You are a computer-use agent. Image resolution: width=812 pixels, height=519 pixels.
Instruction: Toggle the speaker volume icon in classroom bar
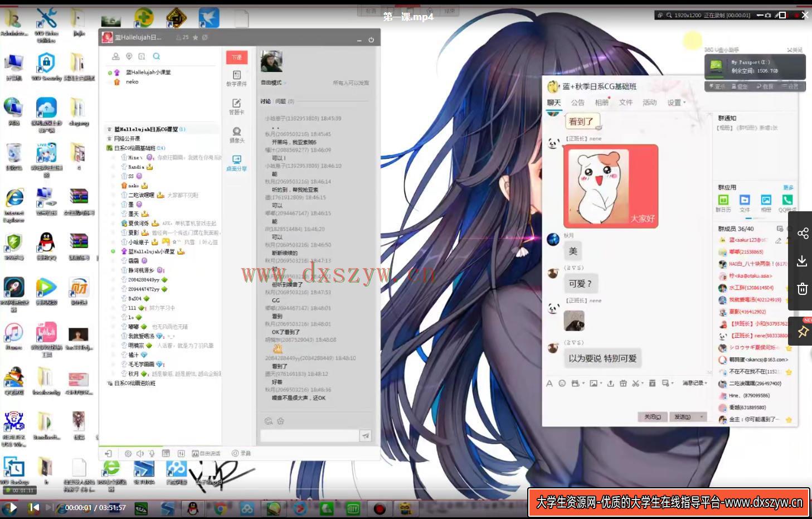pyautogui.click(x=140, y=453)
